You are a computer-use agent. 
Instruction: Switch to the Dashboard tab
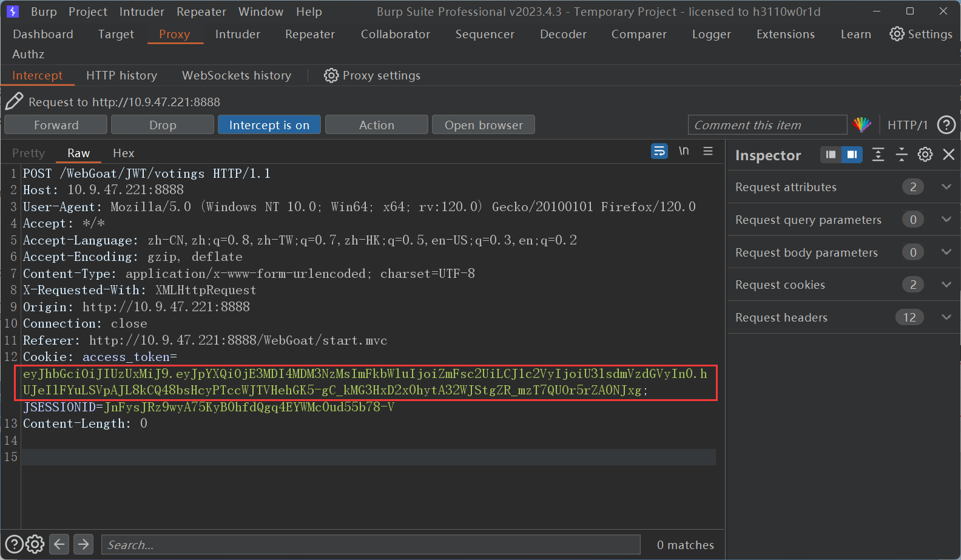click(43, 34)
